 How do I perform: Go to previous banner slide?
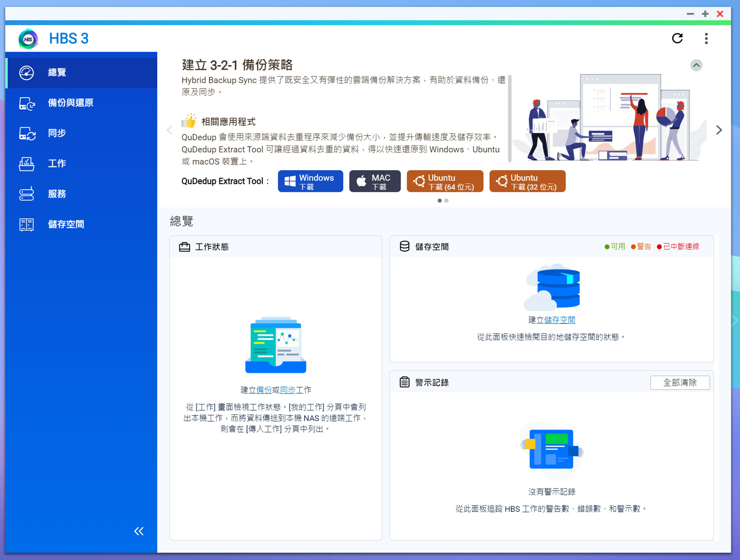[x=170, y=130]
